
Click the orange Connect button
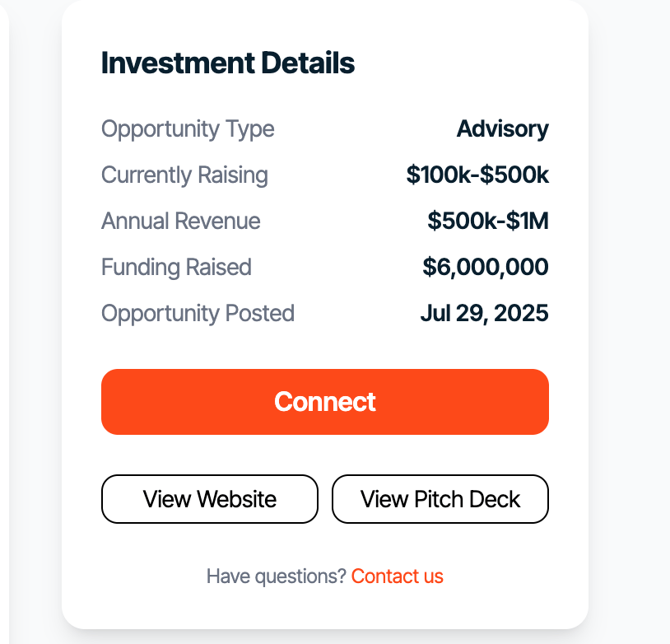pyautogui.click(x=324, y=402)
